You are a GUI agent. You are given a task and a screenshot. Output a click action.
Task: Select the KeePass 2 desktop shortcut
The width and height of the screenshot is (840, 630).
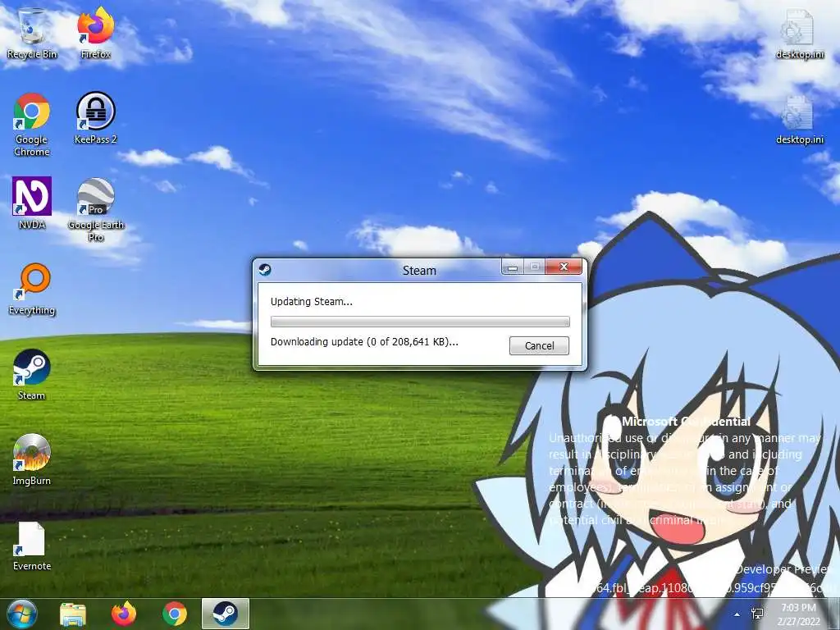click(x=95, y=118)
